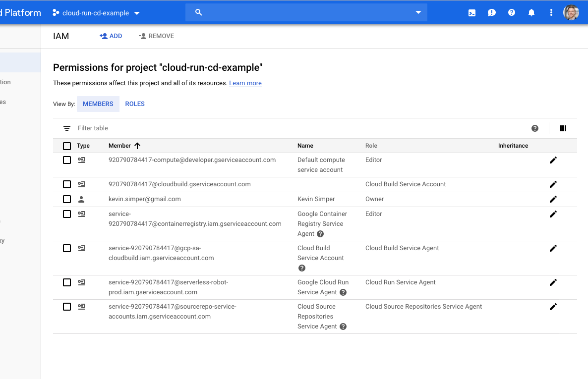Click the project icon beside cloud-run-cd-example

pos(56,13)
